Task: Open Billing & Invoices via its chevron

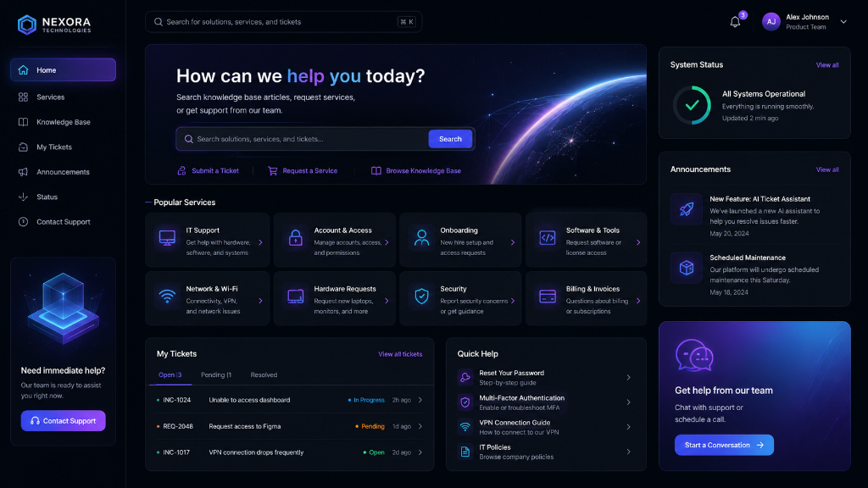Action: (x=638, y=301)
